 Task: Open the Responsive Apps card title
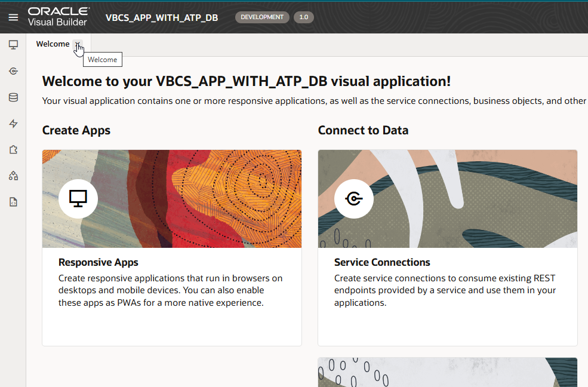tap(98, 262)
